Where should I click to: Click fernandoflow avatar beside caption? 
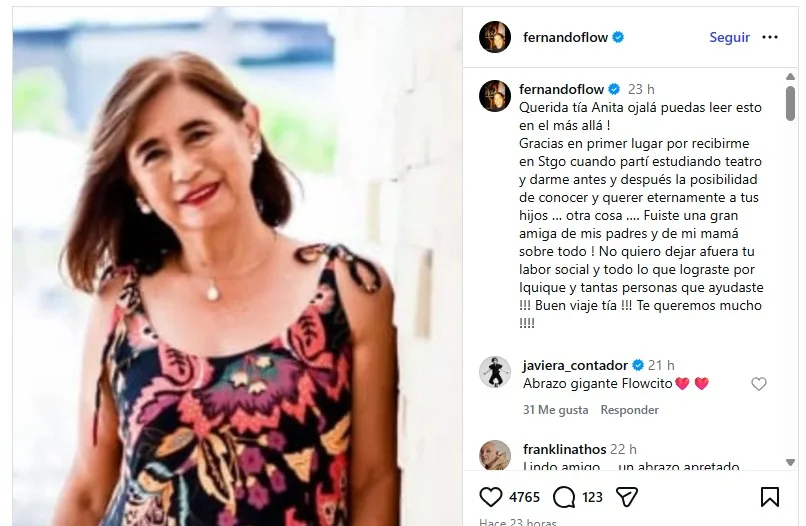tap(494, 96)
